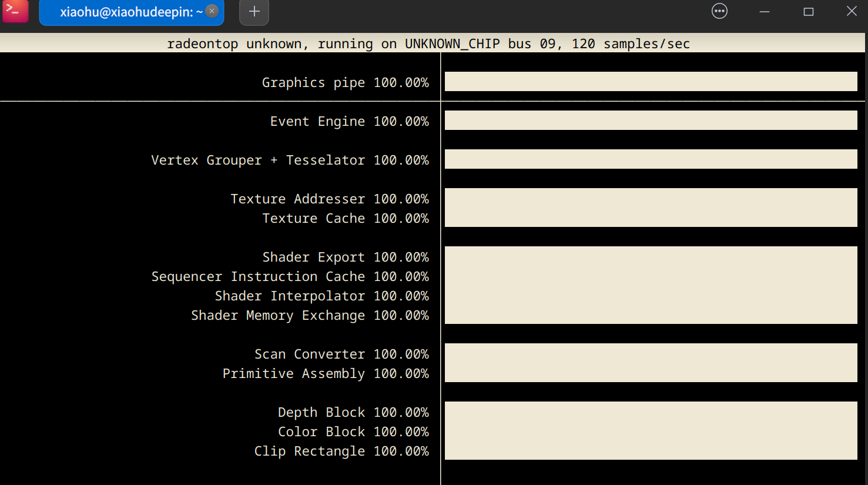
Task: Click the terminal app icon in title bar
Action: [15, 11]
